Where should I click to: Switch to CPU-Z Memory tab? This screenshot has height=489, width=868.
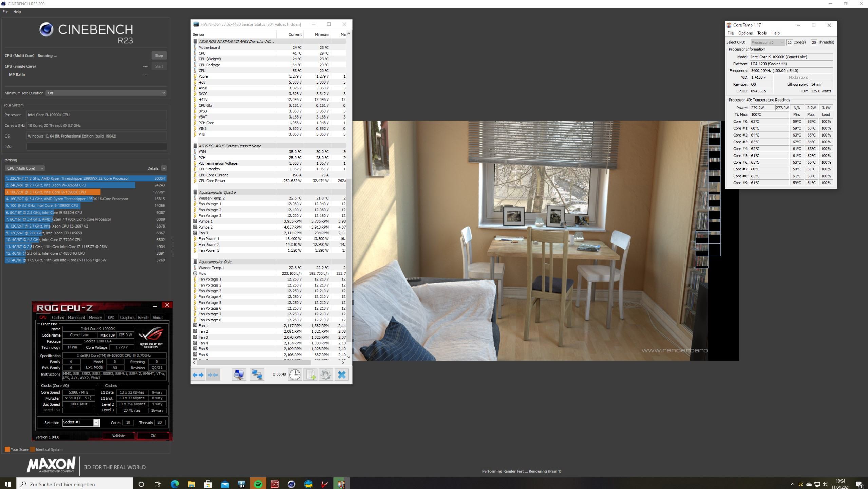click(95, 318)
